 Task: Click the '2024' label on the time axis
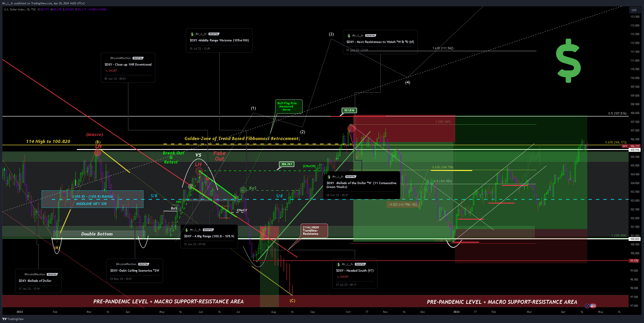(x=456, y=312)
